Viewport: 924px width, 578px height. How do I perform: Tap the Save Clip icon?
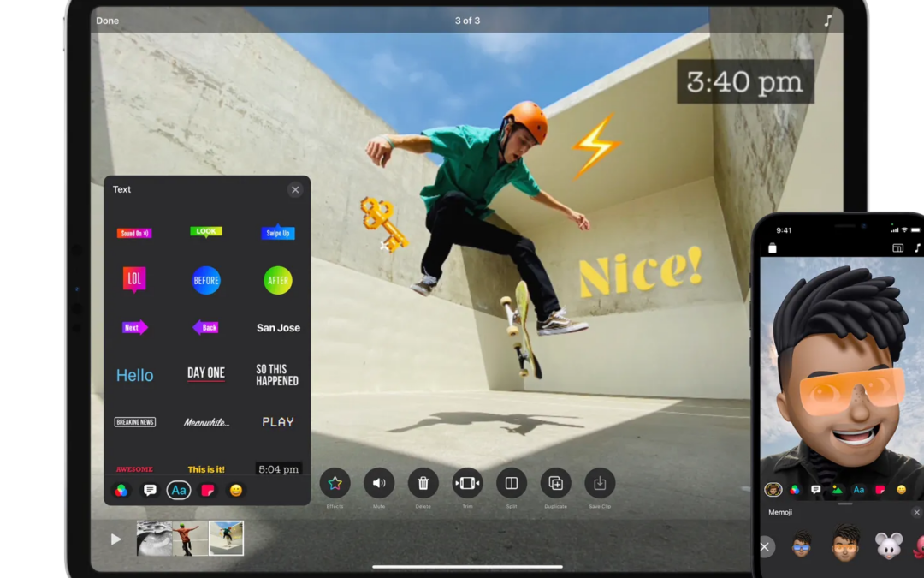[x=600, y=484]
